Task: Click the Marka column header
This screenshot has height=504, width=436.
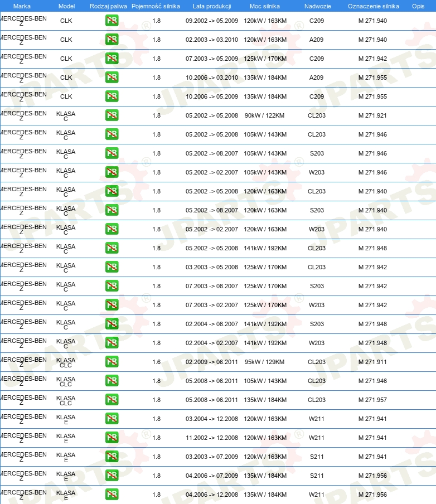Action: 22,6
